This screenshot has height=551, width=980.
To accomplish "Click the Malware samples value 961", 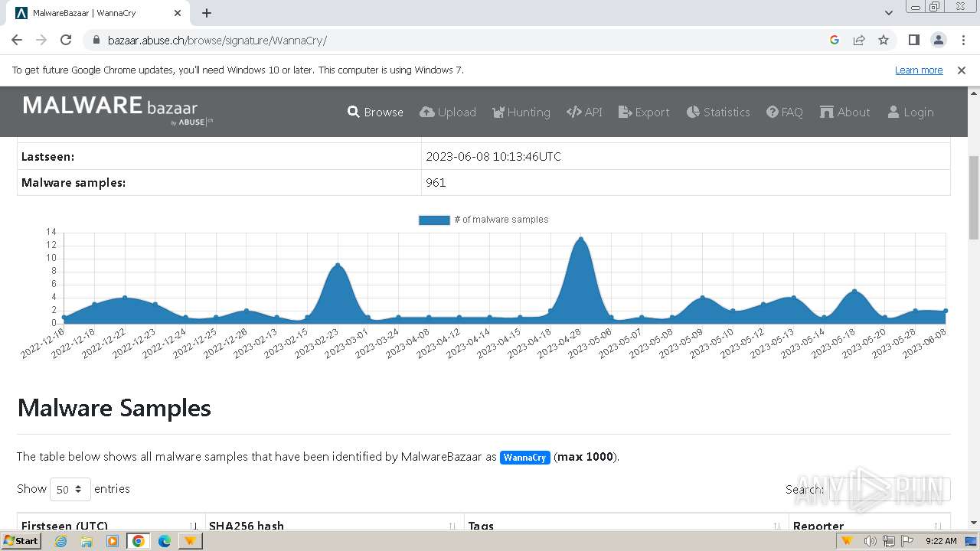I will [x=436, y=183].
